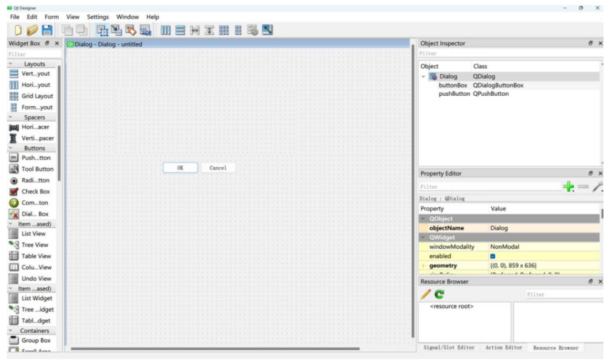Image resolution: width=611 pixels, height=364 pixels.
Task: Click the OK button on the form
Action: (180, 168)
